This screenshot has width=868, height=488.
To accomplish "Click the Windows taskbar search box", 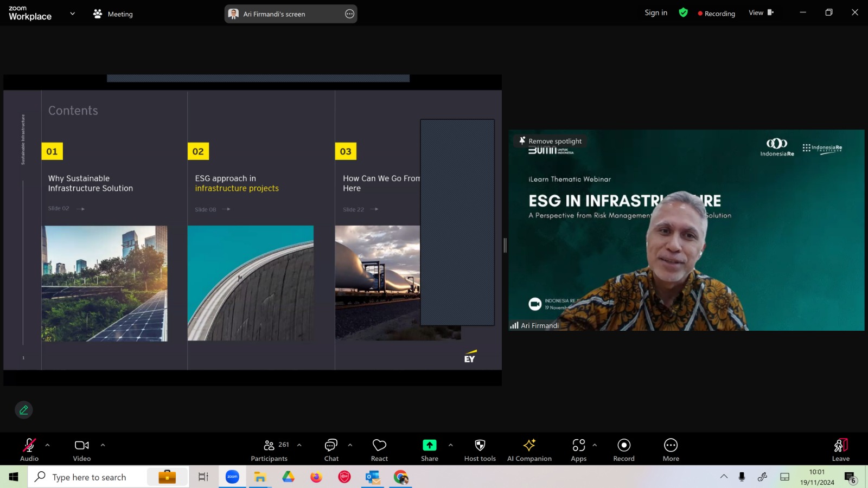I will (x=90, y=477).
